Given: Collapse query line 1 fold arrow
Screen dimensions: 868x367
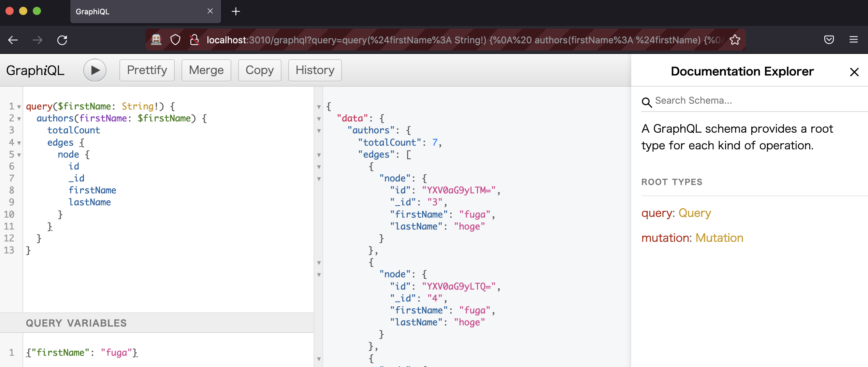Looking at the screenshot, I should click(19, 107).
